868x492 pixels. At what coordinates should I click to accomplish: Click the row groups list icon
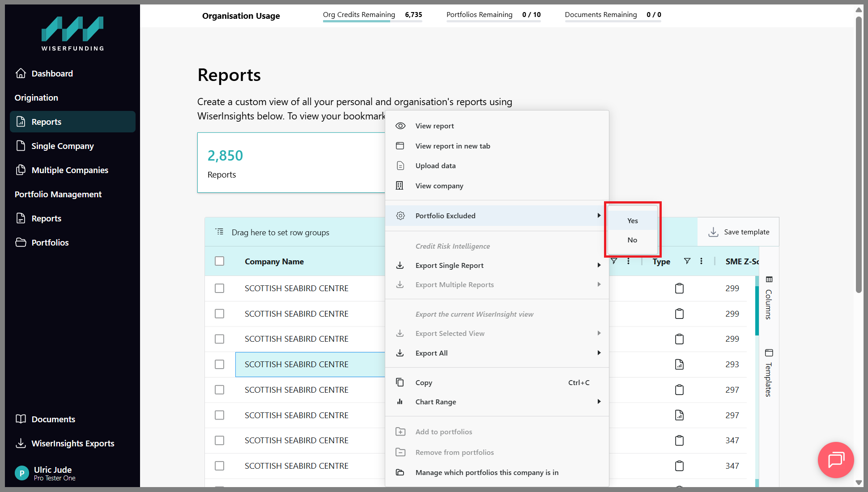(219, 232)
